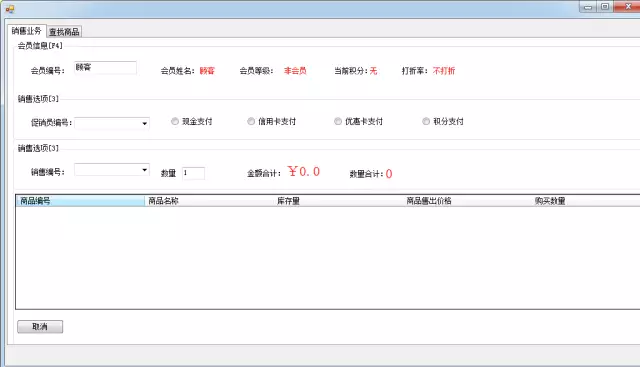This screenshot has width=640, height=367.
Task: Click the 会员信息[F4] group label
Action: click(40, 46)
